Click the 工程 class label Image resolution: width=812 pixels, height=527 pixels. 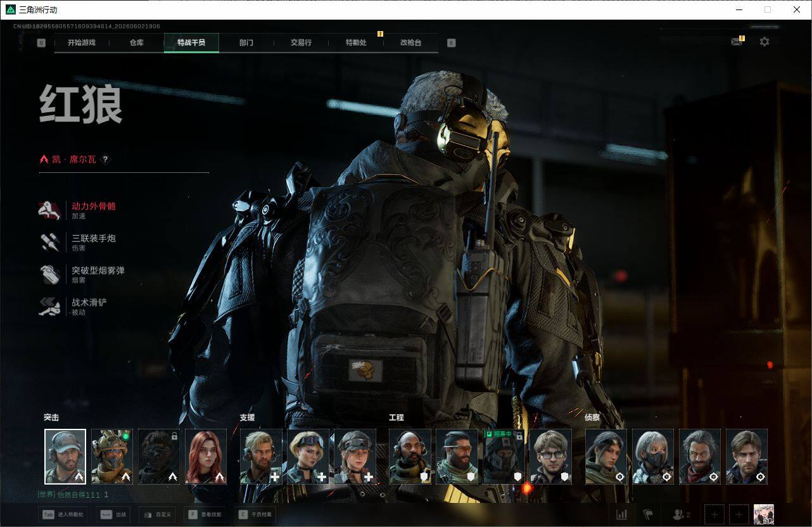point(396,417)
